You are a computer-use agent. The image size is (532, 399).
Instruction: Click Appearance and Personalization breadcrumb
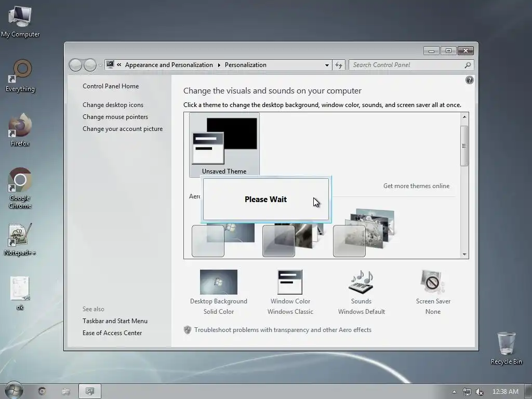coord(169,65)
